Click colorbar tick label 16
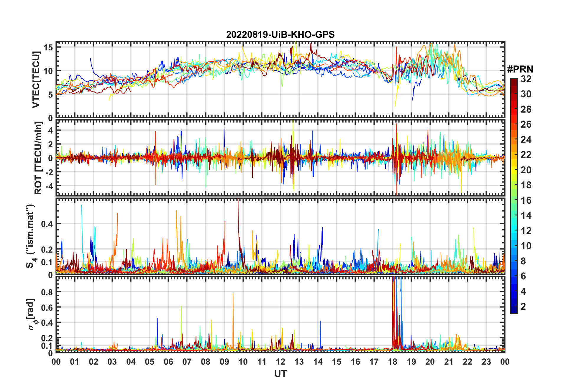561x392 pixels. point(526,200)
